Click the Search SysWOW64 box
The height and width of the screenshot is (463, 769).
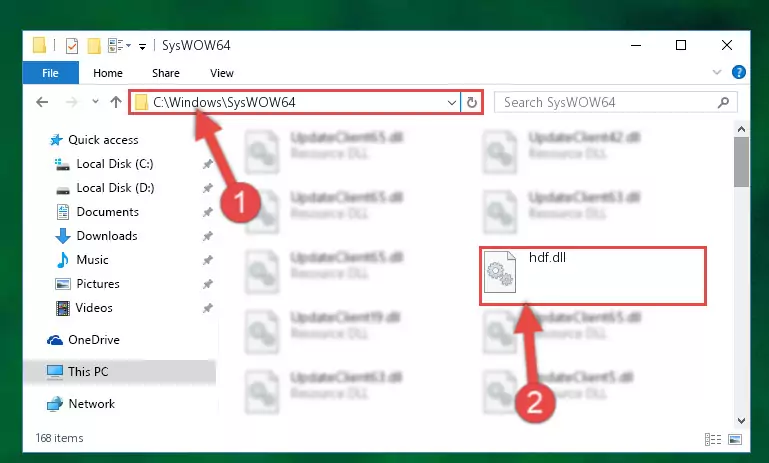click(615, 102)
